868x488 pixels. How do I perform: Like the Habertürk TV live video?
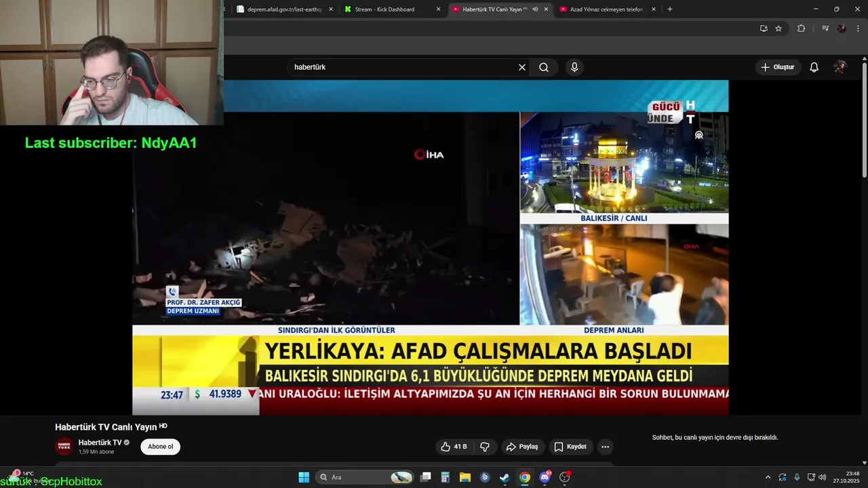coord(454,447)
